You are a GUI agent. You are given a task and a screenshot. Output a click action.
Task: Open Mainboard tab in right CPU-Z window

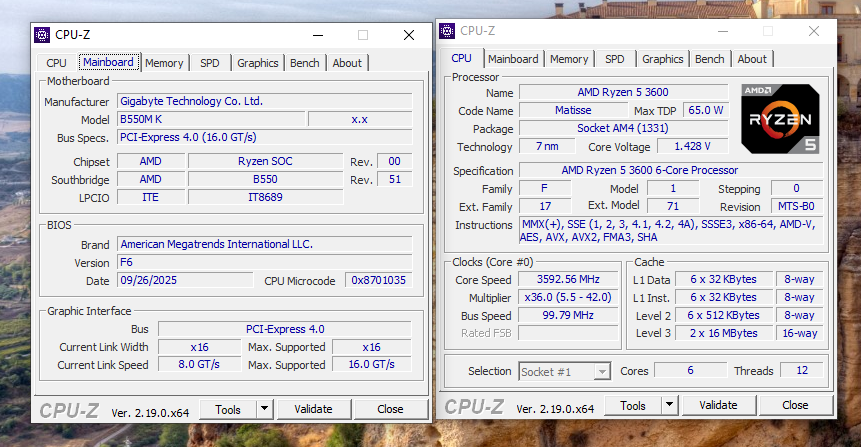coord(513,59)
